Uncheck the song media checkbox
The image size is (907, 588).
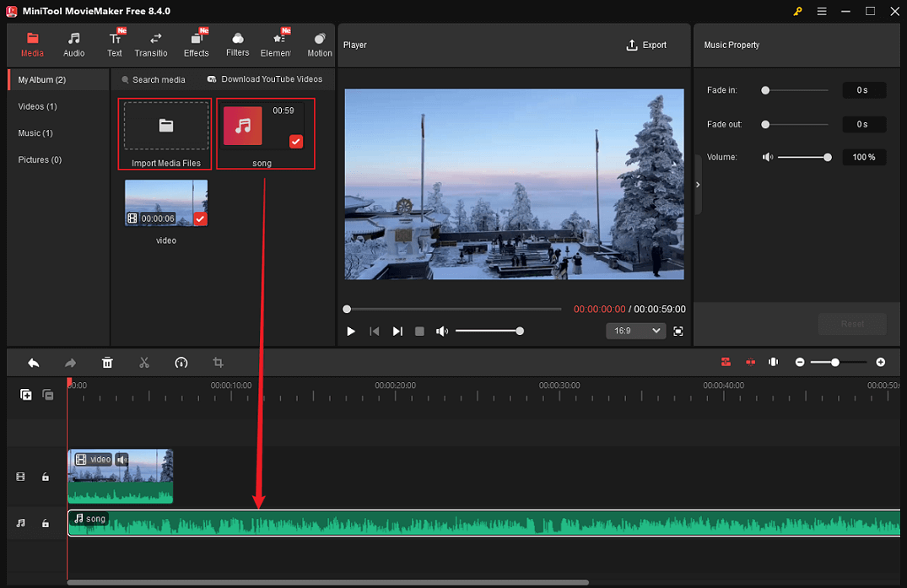coord(295,142)
